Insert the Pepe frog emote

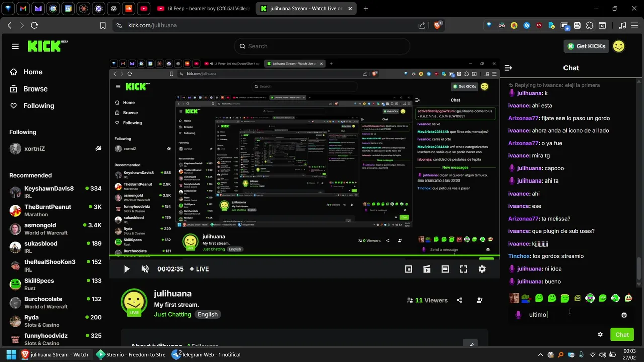(526, 298)
